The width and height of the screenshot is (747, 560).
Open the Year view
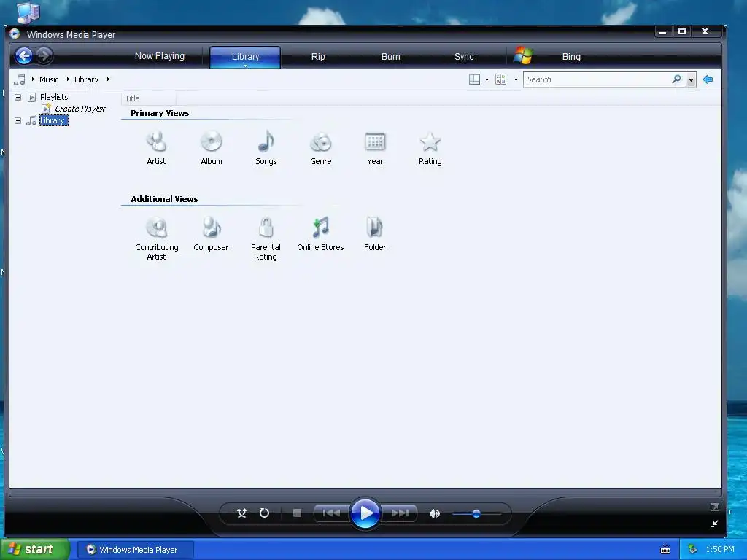click(375, 148)
